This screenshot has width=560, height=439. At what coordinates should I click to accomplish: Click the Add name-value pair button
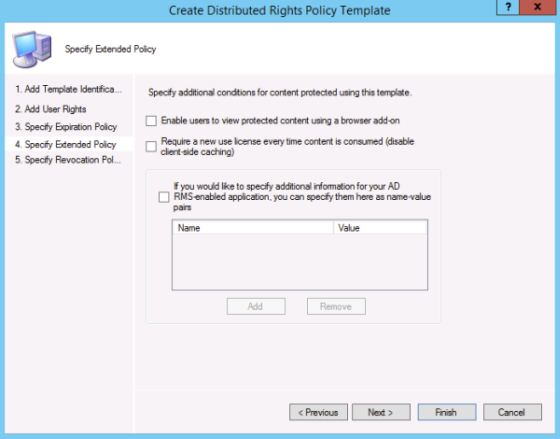pyautogui.click(x=256, y=306)
